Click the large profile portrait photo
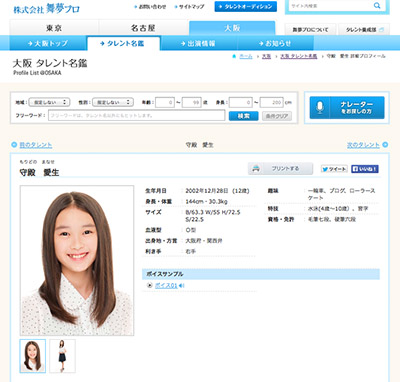 77,260
